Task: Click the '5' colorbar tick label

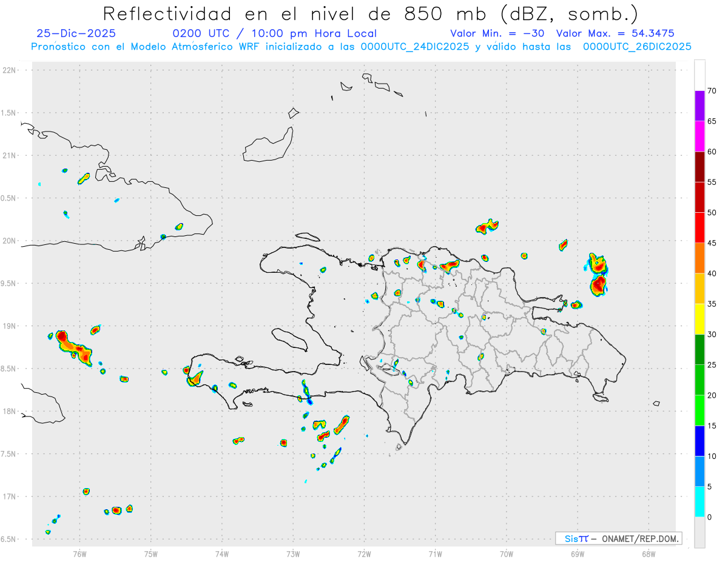Action: (710, 487)
